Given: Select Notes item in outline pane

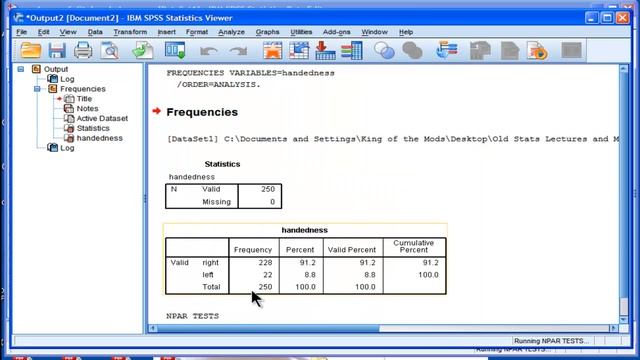Looking at the screenshot, I should click(87, 108).
